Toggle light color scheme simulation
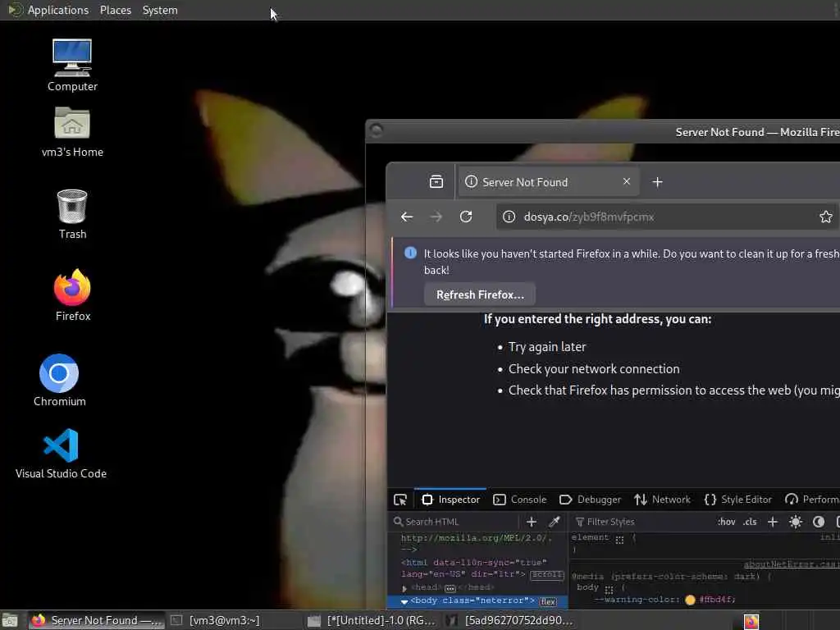 (796, 522)
